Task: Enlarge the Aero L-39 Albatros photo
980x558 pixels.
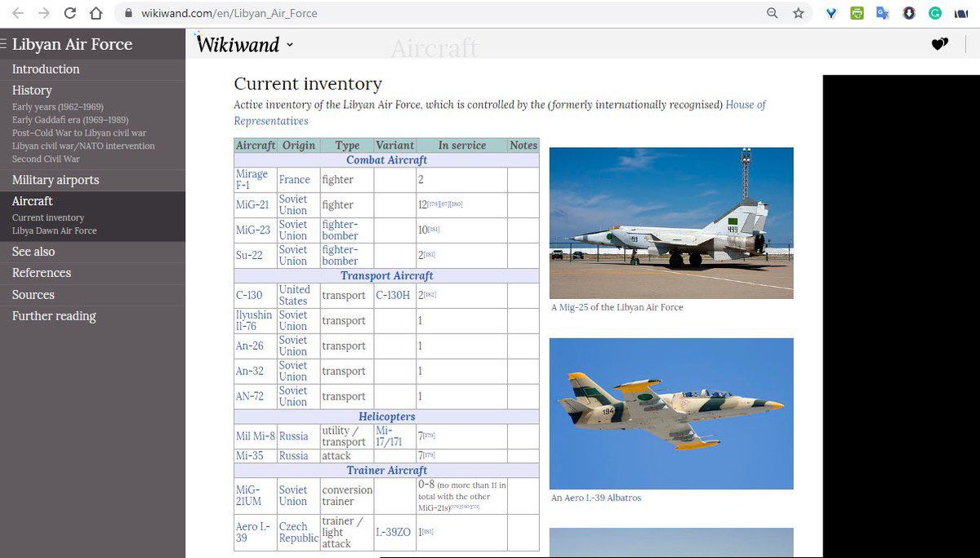Action: (671, 413)
